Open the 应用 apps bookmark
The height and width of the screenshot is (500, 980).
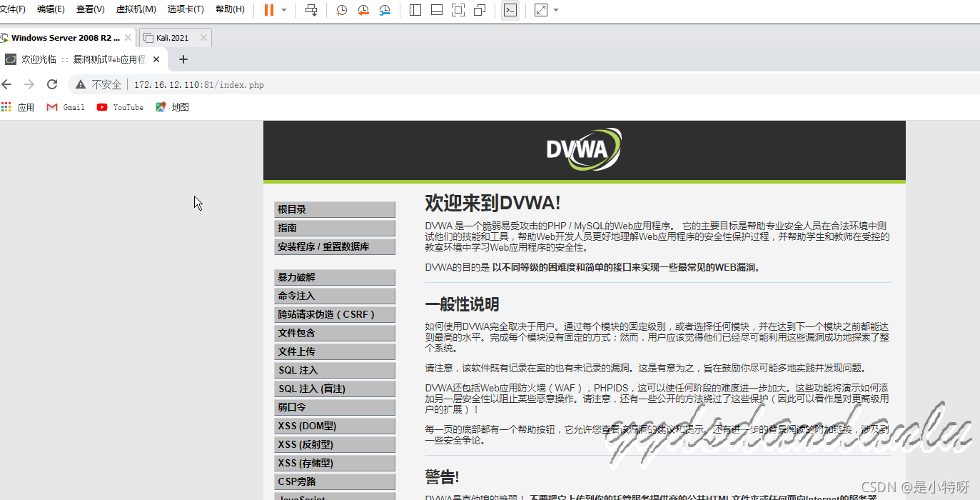point(18,107)
